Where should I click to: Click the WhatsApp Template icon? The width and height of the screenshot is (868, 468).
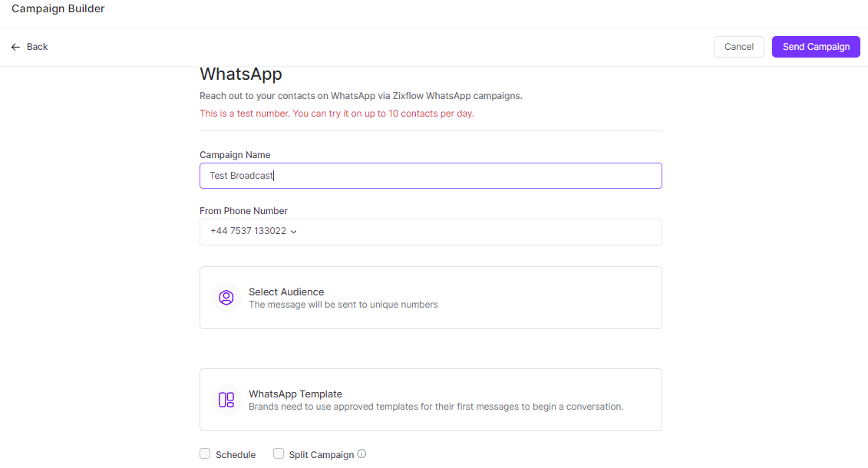pos(226,399)
